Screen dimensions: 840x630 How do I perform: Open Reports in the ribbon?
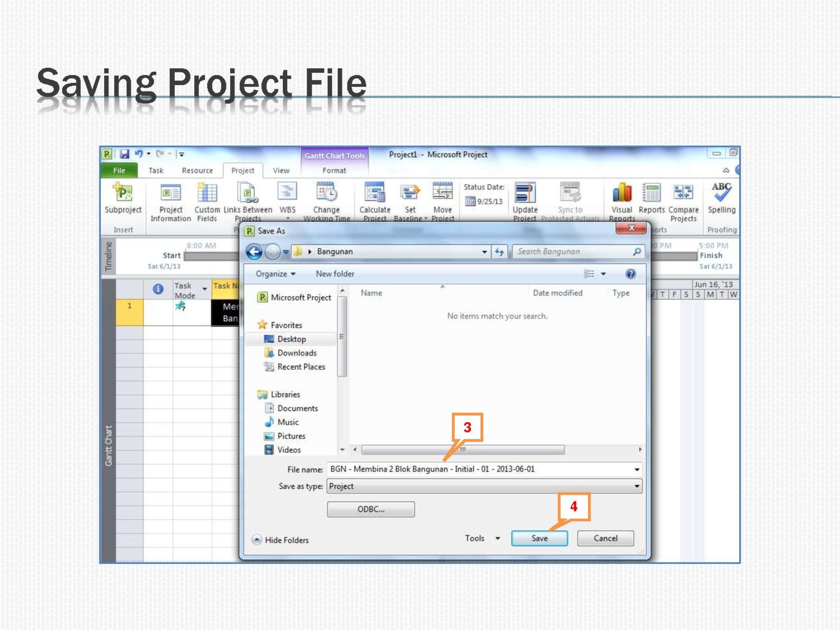pyautogui.click(x=652, y=198)
